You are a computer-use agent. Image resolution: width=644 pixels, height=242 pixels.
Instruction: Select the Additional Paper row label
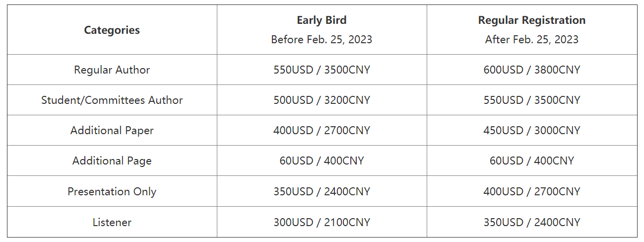(112, 131)
